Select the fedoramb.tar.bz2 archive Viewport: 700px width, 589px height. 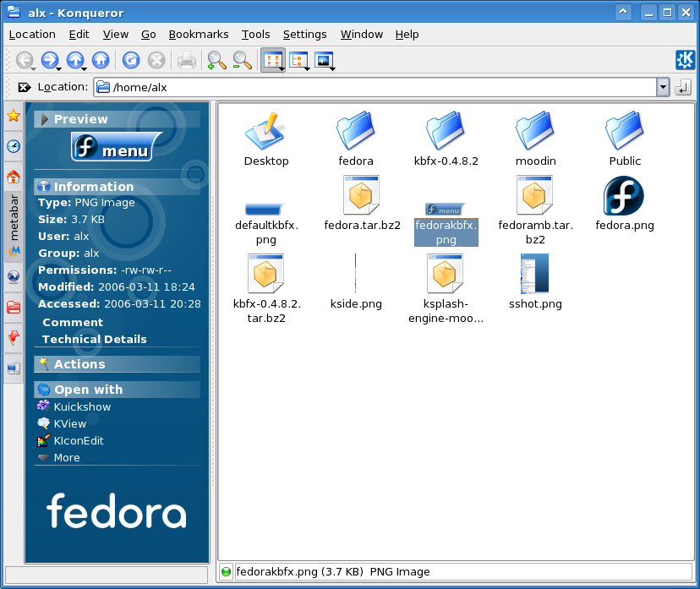click(x=535, y=210)
